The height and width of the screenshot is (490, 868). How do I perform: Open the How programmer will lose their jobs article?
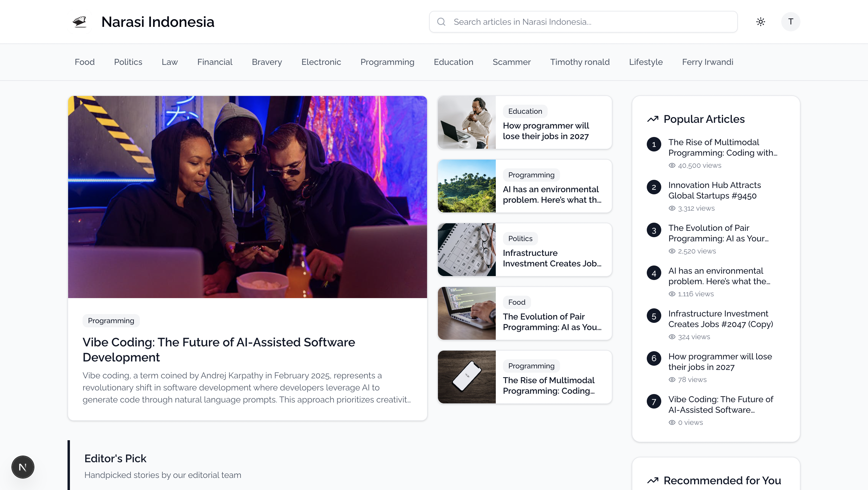546,131
